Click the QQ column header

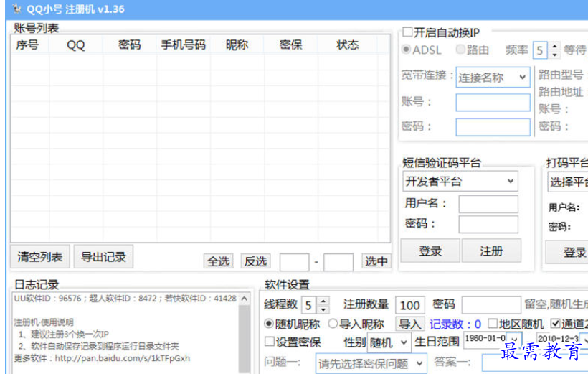tap(76, 45)
